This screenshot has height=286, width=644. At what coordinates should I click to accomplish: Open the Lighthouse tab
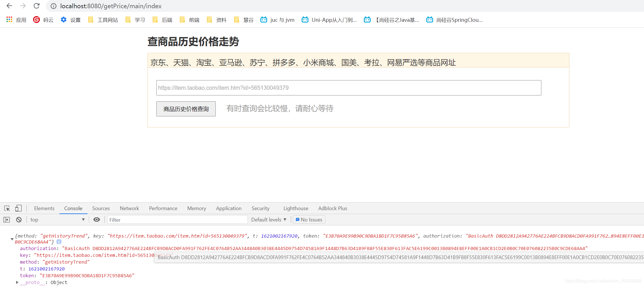click(x=296, y=208)
